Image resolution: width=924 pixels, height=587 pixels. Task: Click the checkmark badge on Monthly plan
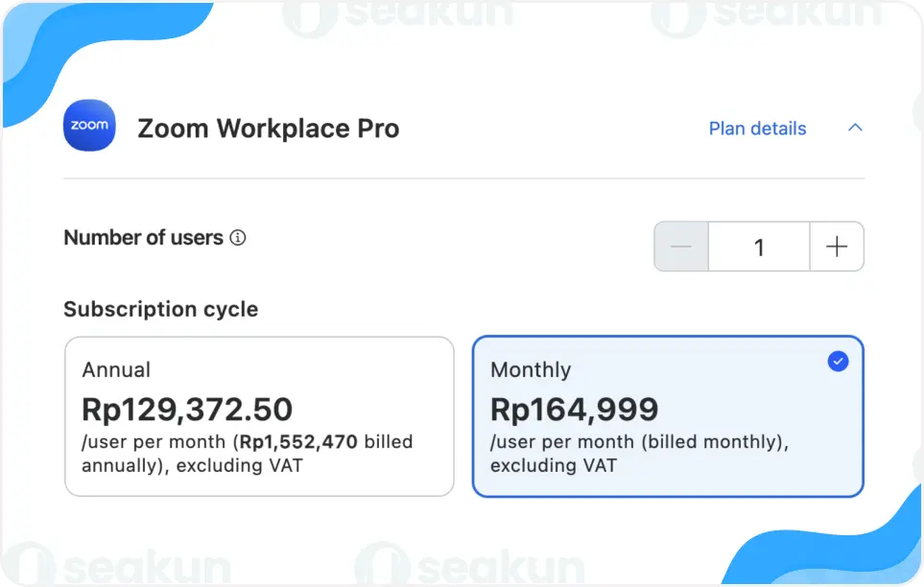[838, 362]
